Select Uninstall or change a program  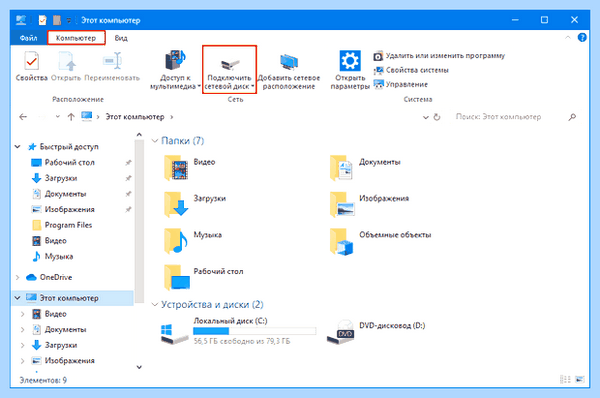click(x=439, y=56)
